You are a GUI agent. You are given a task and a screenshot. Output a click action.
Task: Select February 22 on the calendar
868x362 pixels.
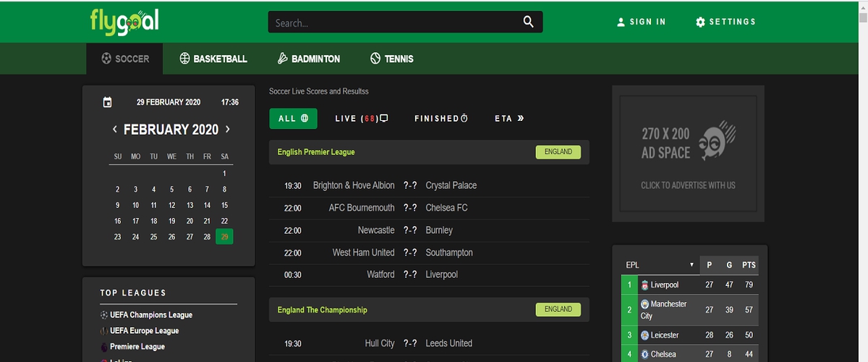coord(225,221)
